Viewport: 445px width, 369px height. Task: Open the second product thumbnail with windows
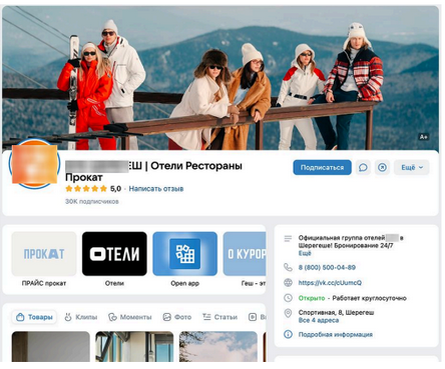(x=134, y=346)
